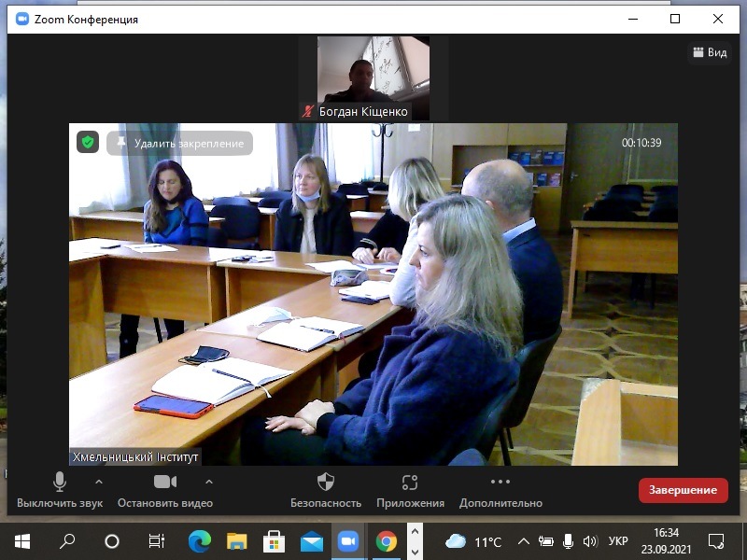Open the clock and calendar at 16:34
The height and width of the screenshot is (560, 747).
tap(666, 541)
